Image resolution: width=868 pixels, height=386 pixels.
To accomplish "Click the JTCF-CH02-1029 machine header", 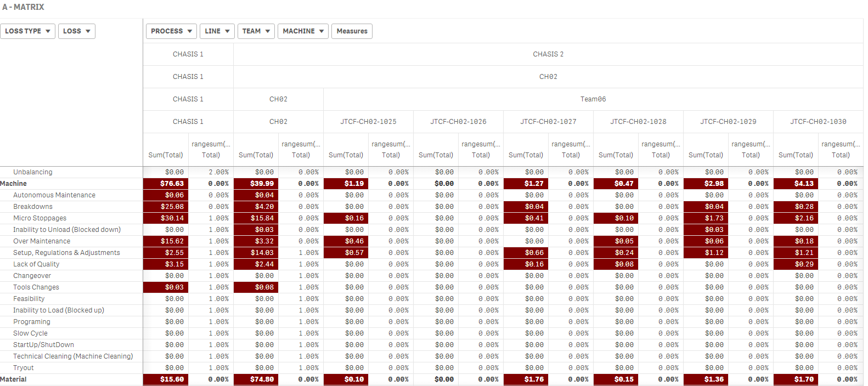I will pyautogui.click(x=728, y=122).
